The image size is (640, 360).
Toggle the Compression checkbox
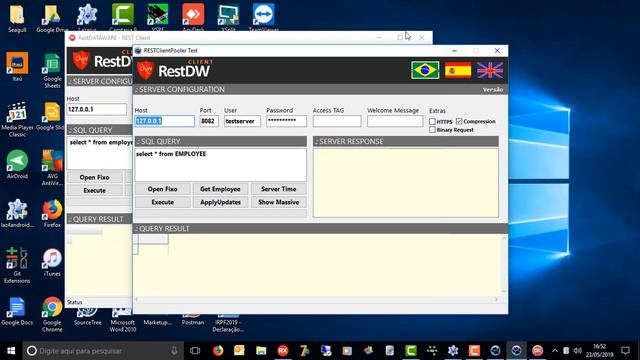(459, 121)
